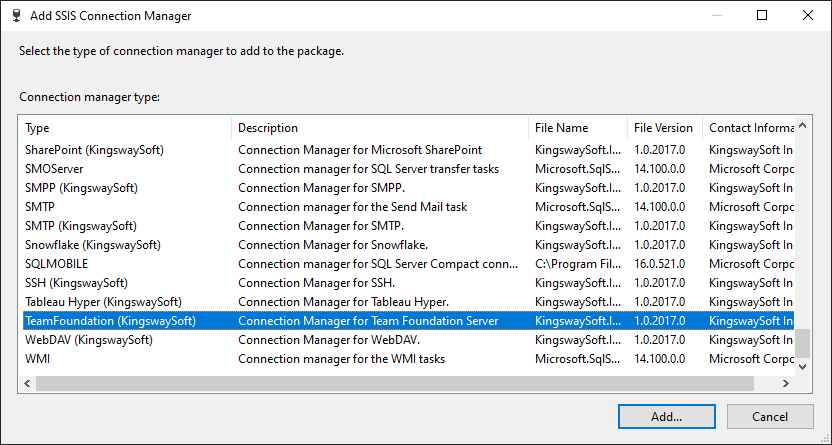Click file version 14.100.0.0 in SMOServer row
Screen dimensions: 832x445
(660, 169)
